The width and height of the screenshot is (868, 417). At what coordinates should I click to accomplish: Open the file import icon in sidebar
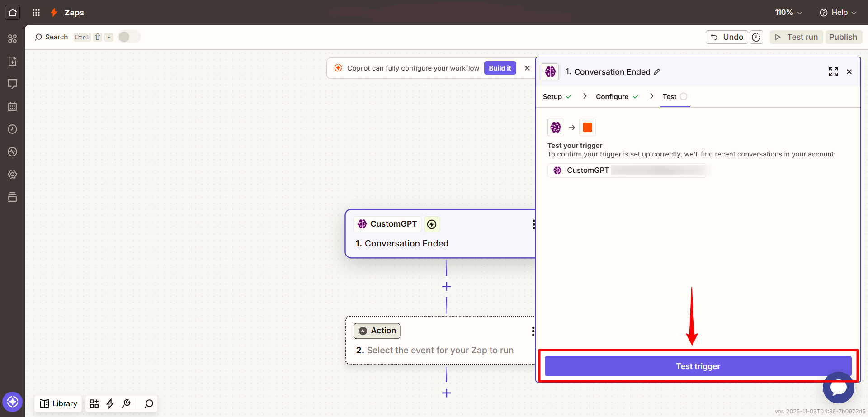13,62
